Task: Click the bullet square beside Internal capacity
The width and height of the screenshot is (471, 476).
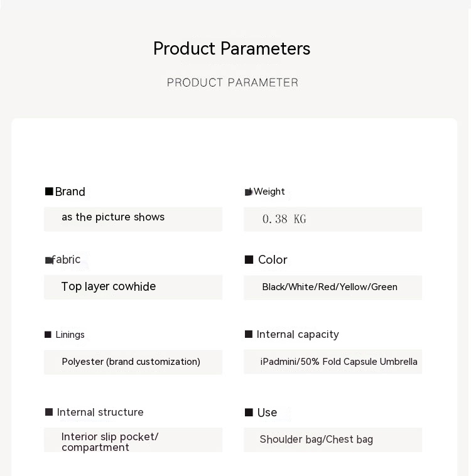Action: coord(249,334)
